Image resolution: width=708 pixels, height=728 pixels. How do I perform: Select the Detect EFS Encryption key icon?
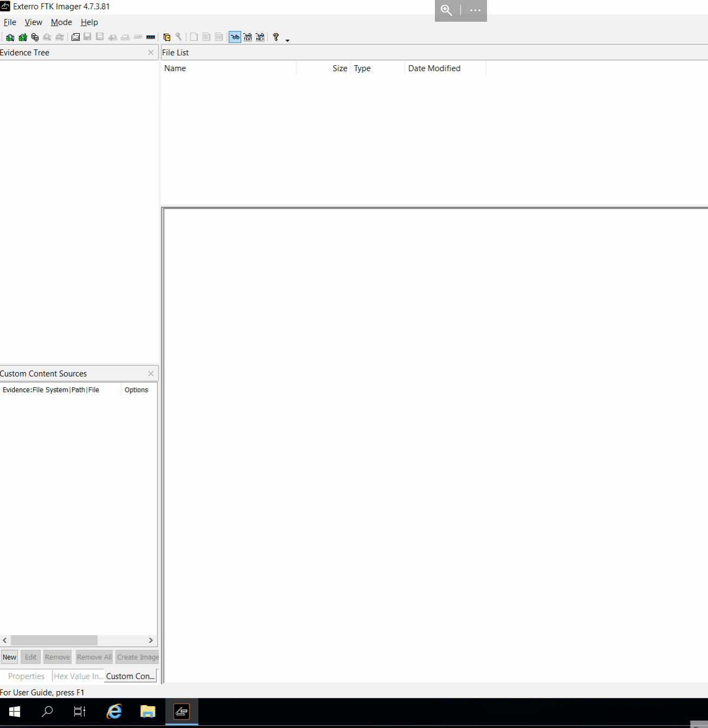pos(179,37)
